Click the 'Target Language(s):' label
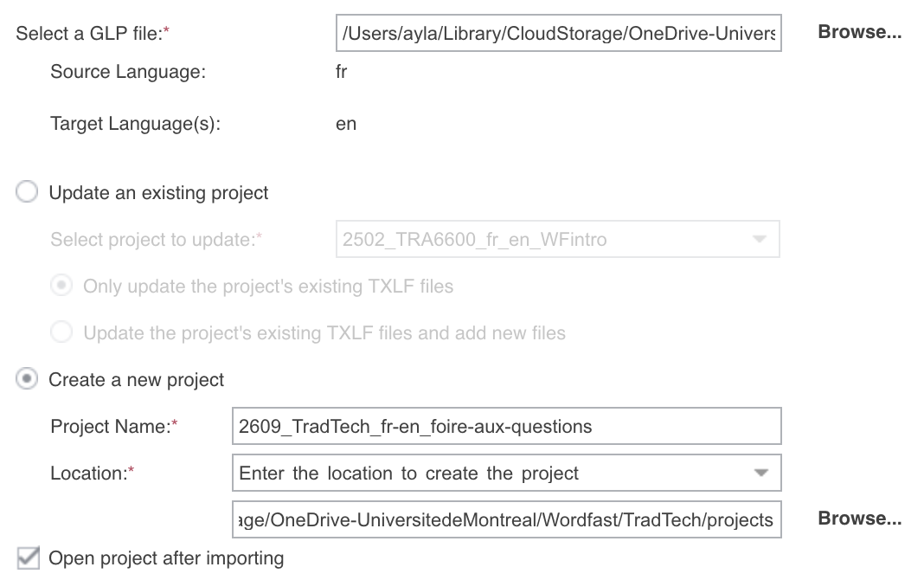 pyautogui.click(x=136, y=124)
